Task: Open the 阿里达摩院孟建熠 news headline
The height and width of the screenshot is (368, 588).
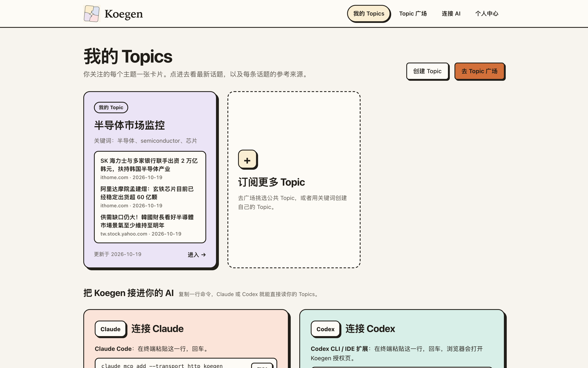Action: pos(147,193)
